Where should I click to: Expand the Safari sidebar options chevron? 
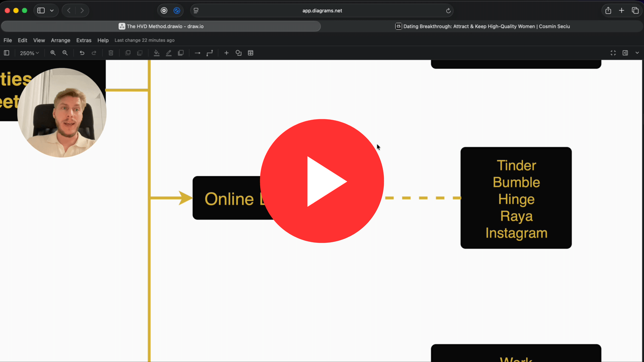pos(52,11)
